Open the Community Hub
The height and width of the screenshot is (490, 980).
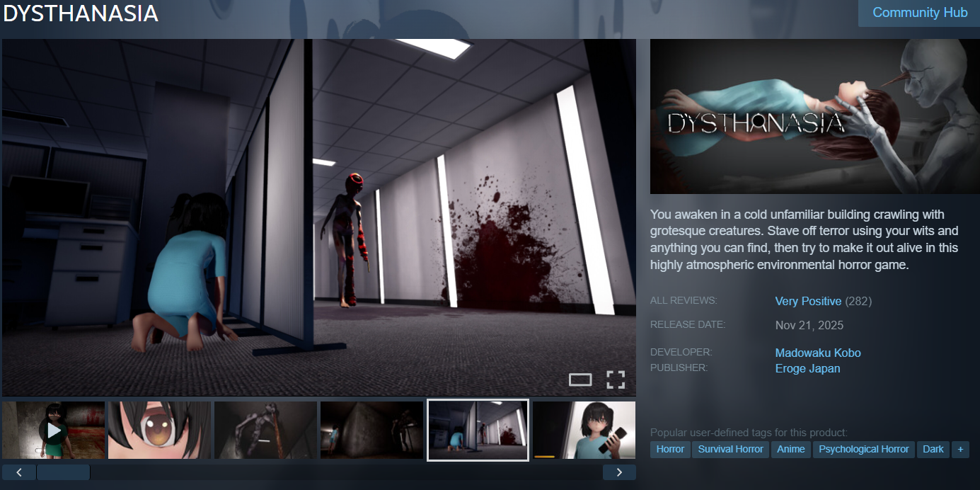point(919,13)
